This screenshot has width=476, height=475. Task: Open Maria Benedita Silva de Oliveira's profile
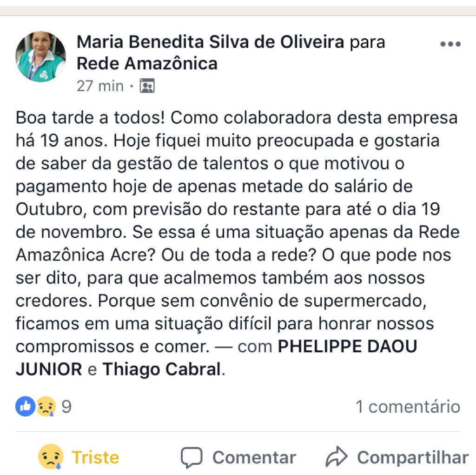tap(210, 42)
